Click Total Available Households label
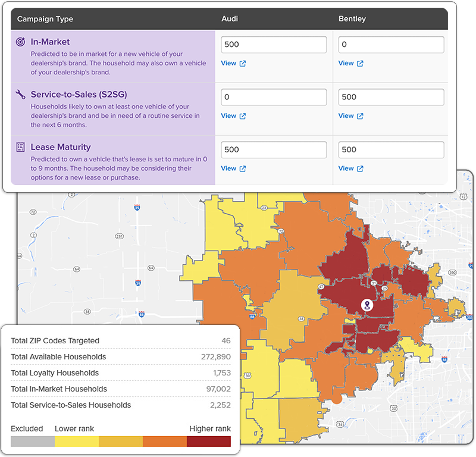The image size is (476, 457). point(58,357)
